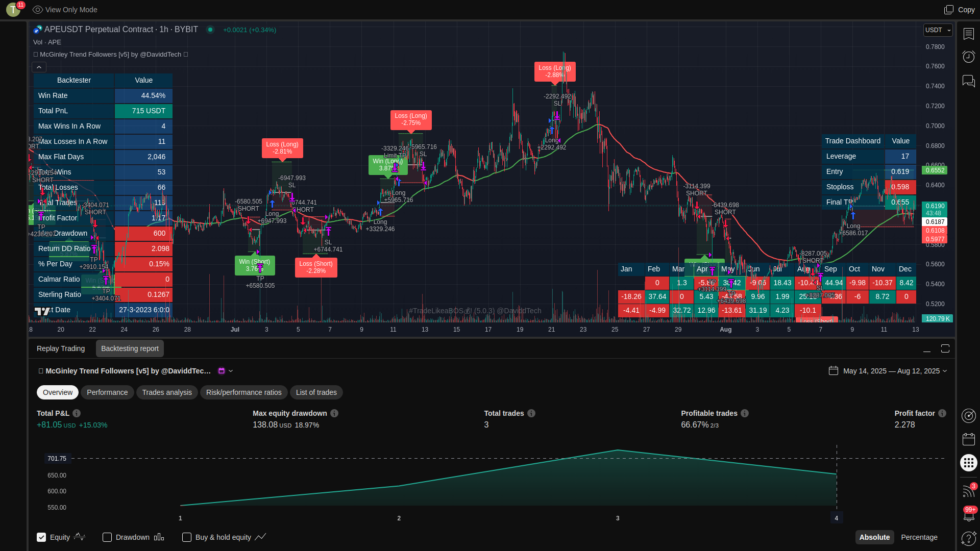980x551 pixels.
Task: Click the Win Rate 44.54% cell
Action: pyautogui.click(x=143, y=96)
